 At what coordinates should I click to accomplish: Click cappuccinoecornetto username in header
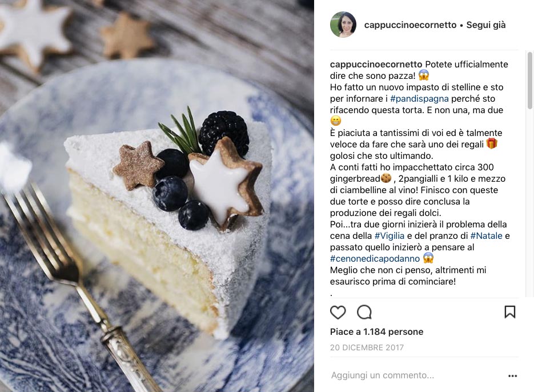tap(410, 25)
